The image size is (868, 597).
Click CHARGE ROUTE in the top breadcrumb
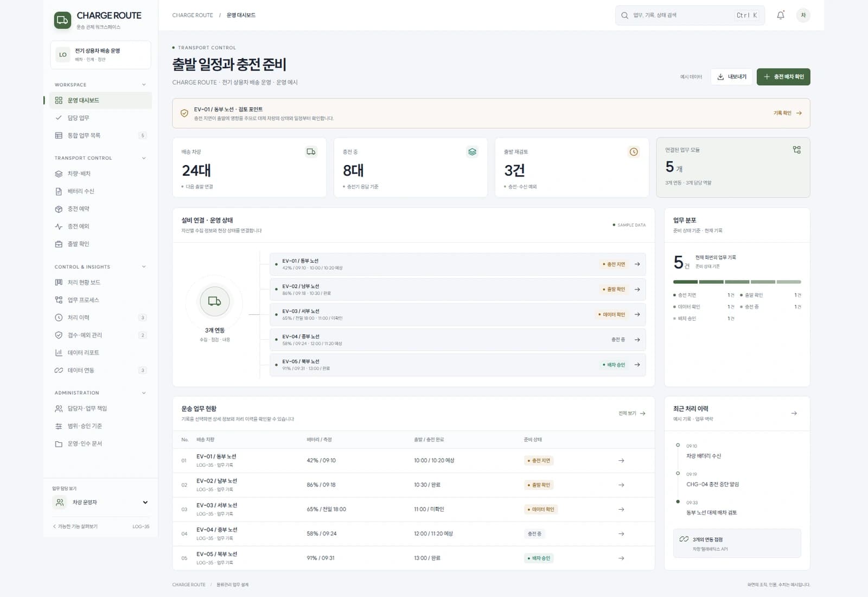tap(193, 15)
